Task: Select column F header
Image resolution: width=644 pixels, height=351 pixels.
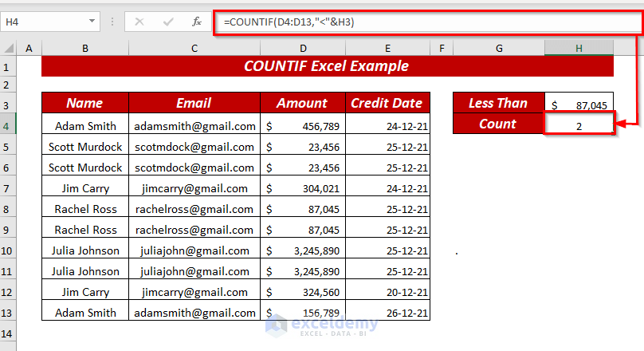Action: 442,49
